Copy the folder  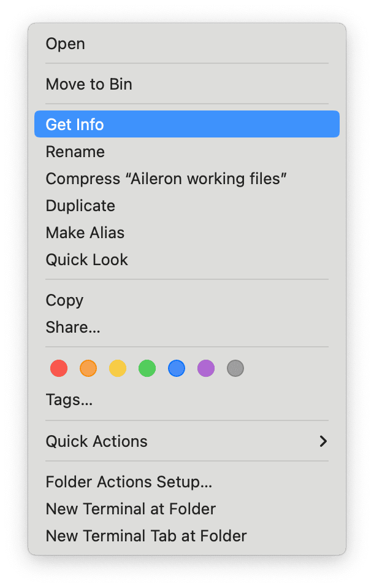64,300
